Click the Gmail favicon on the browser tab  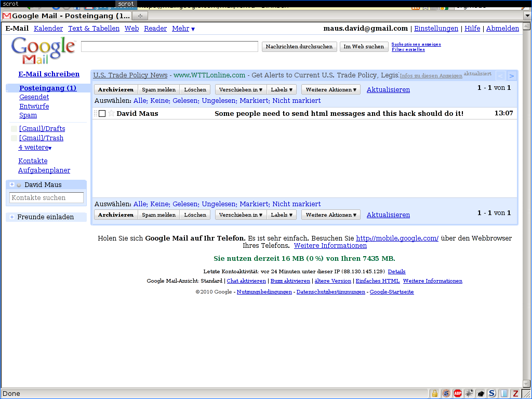tap(6, 16)
